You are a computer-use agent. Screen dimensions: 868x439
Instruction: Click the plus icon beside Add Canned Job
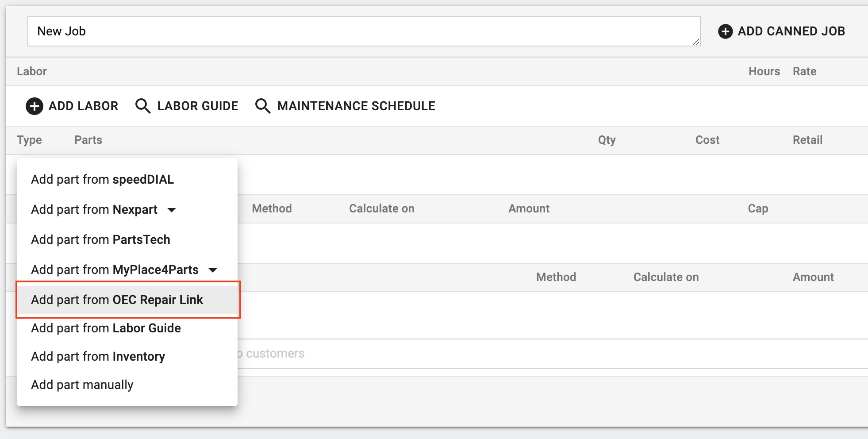725,31
